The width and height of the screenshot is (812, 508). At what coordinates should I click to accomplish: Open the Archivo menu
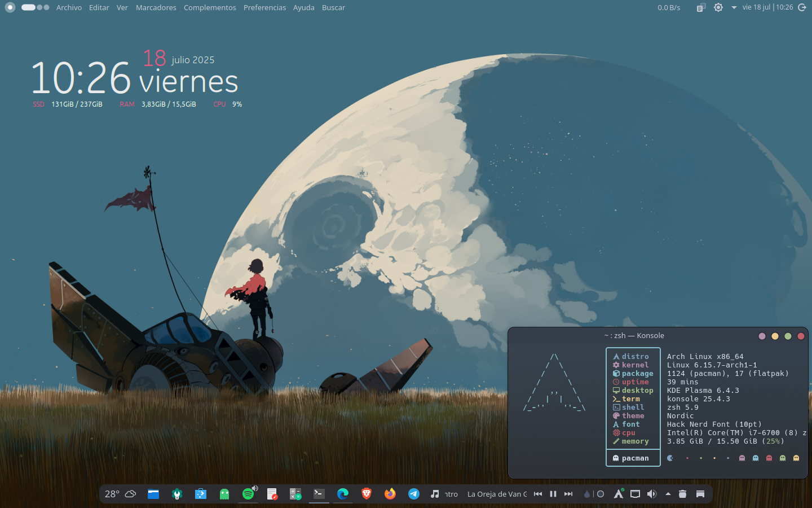coord(69,7)
